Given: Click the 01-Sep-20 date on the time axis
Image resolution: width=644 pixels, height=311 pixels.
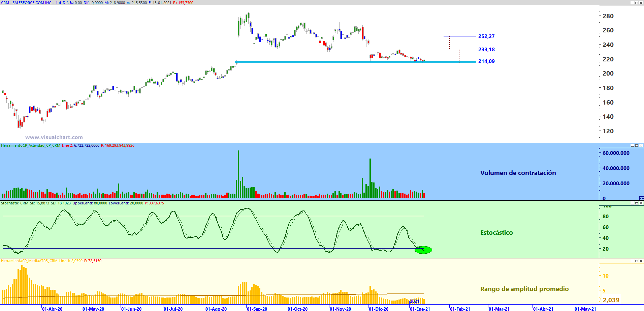Looking at the screenshot, I should click(257, 309).
